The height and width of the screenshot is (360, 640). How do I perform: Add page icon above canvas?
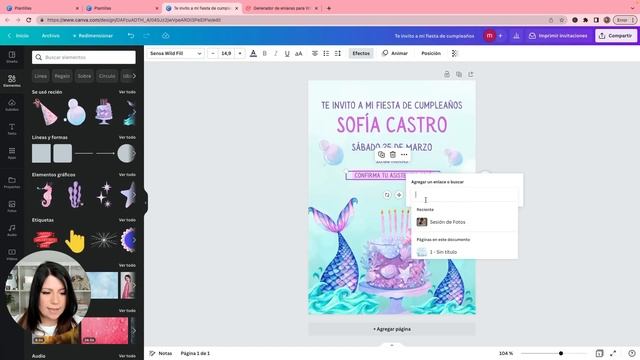click(x=471, y=74)
